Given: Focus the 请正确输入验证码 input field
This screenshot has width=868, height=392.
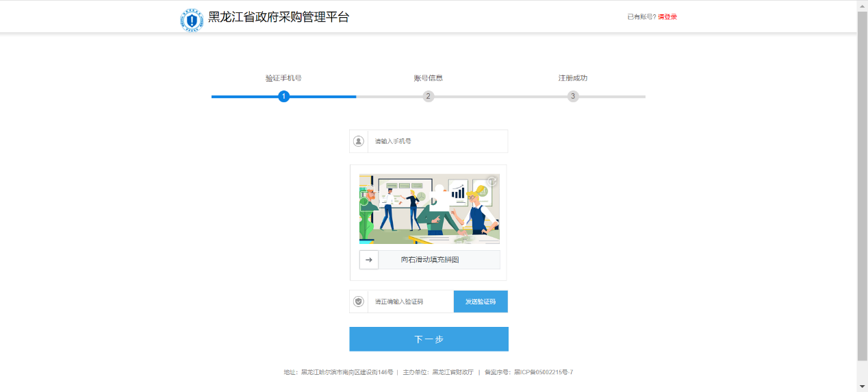Looking at the screenshot, I should 410,302.
